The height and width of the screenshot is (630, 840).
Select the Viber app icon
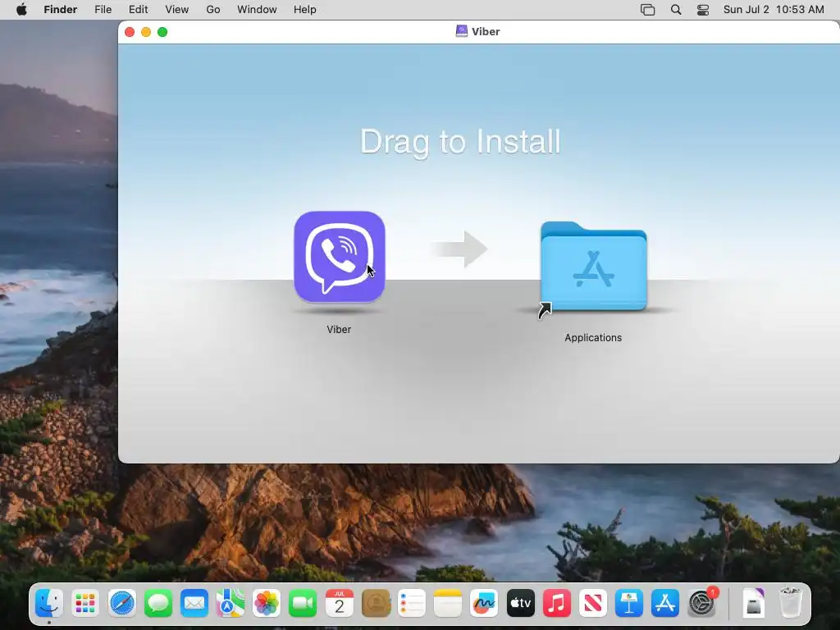tap(339, 257)
